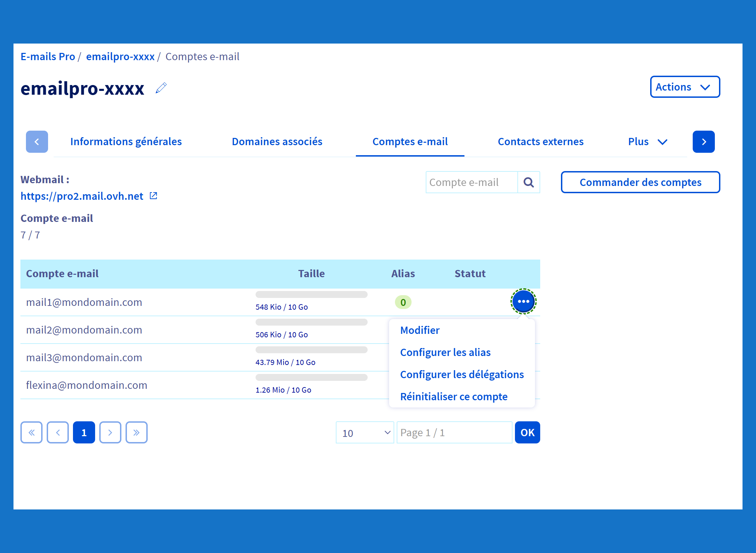Open E-mails Pro breadcrumb link
756x553 pixels.
(x=48, y=56)
